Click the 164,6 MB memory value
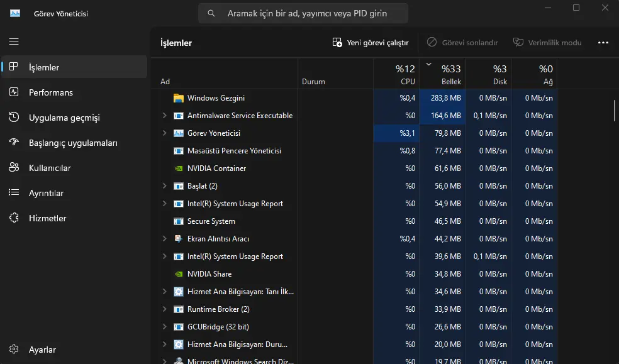Image resolution: width=619 pixels, height=364 pixels. [446, 116]
